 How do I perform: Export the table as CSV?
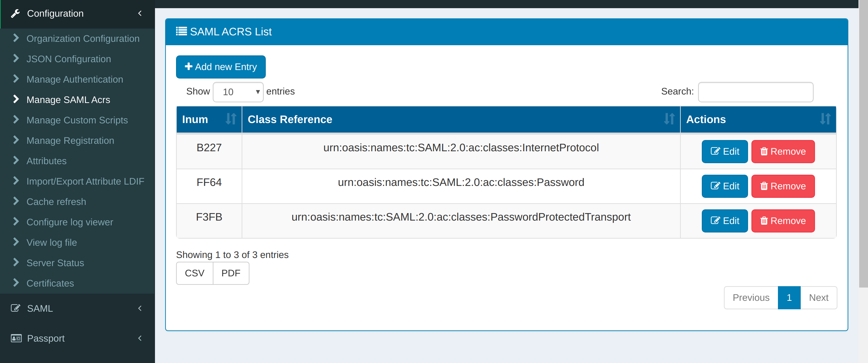click(x=194, y=273)
